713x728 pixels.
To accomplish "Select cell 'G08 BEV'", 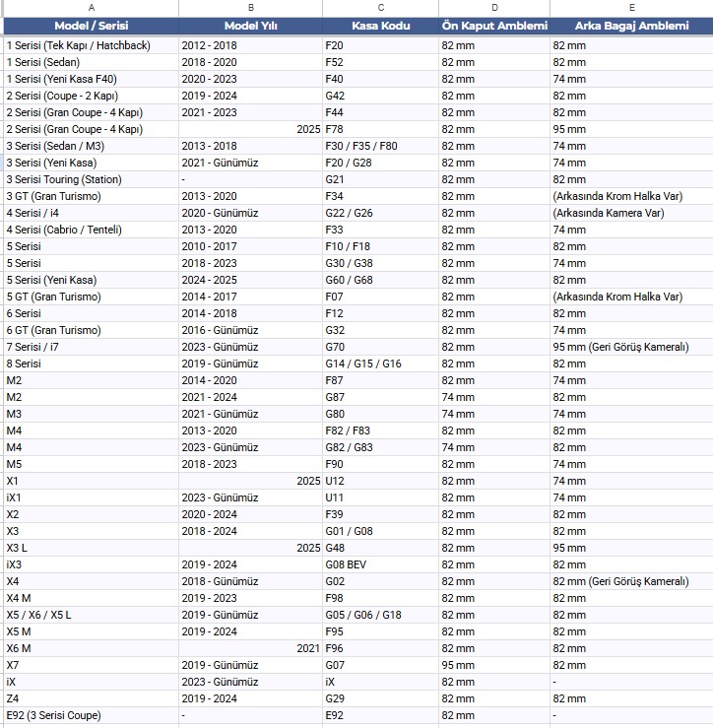I will [381, 564].
